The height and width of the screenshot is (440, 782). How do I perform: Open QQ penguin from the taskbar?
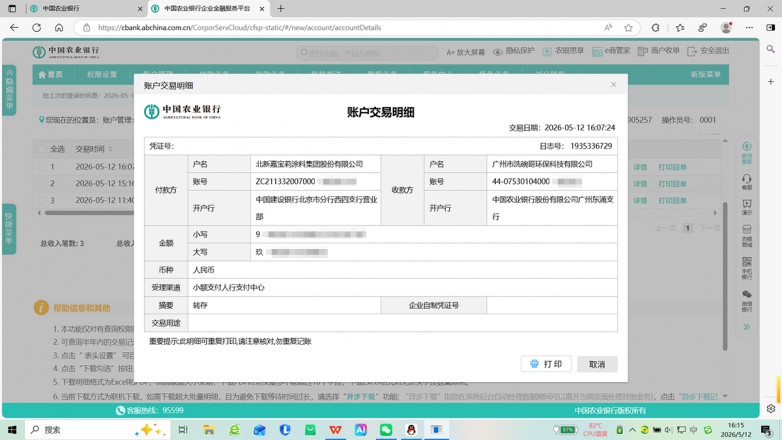click(411, 430)
